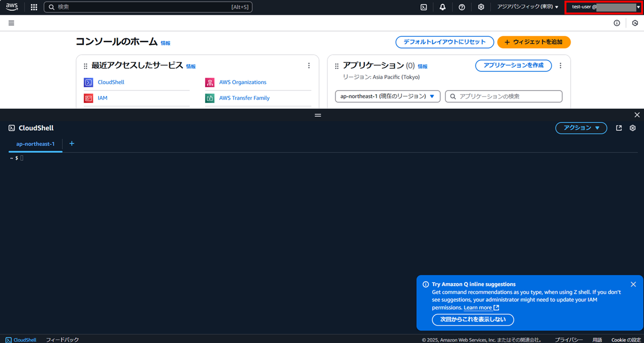
Task: Dismiss the Amazon Q suggestions notice
Action: pyautogui.click(x=633, y=284)
